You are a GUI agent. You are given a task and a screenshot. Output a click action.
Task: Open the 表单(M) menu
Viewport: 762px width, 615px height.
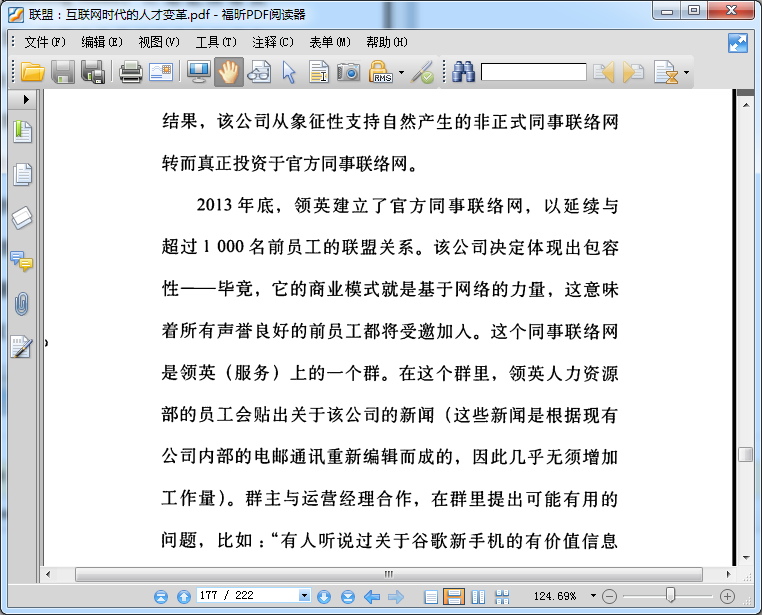click(329, 42)
